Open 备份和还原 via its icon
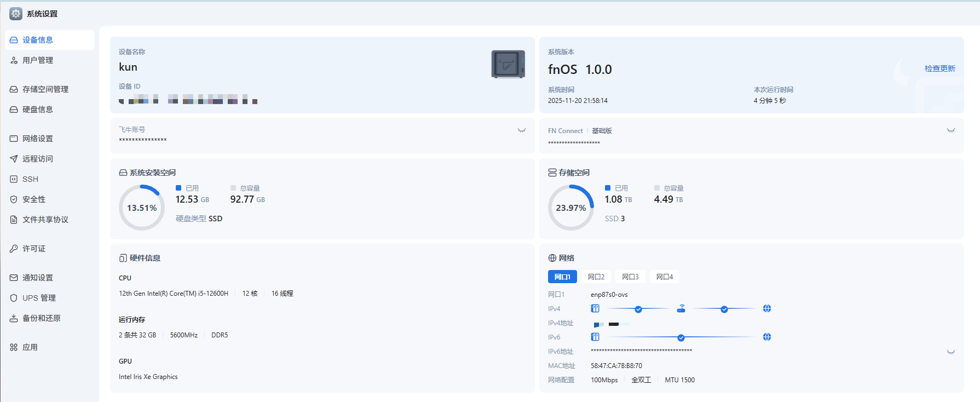The height and width of the screenshot is (402, 980). [x=14, y=318]
